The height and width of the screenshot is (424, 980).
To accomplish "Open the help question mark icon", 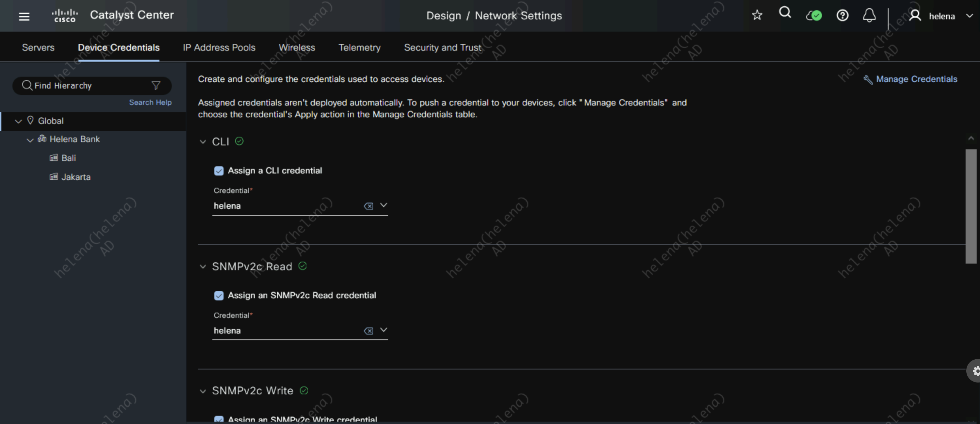I will coord(842,16).
